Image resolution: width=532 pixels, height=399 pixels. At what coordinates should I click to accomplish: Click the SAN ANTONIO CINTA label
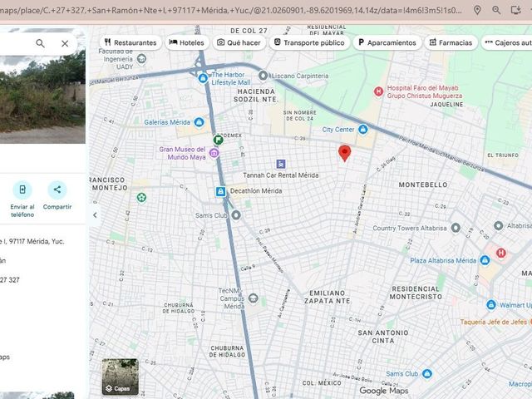click(383, 337)
